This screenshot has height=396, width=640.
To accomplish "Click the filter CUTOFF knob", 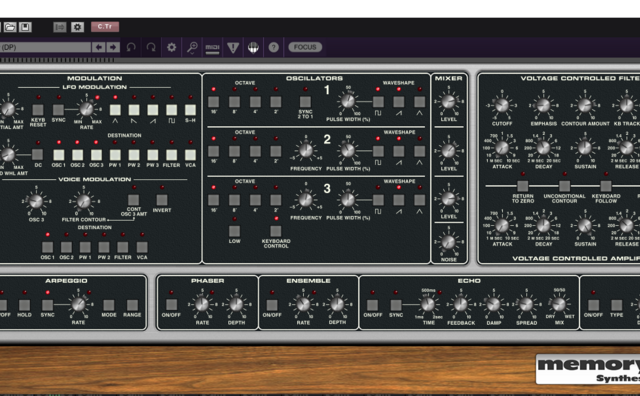I will [502, 105].
